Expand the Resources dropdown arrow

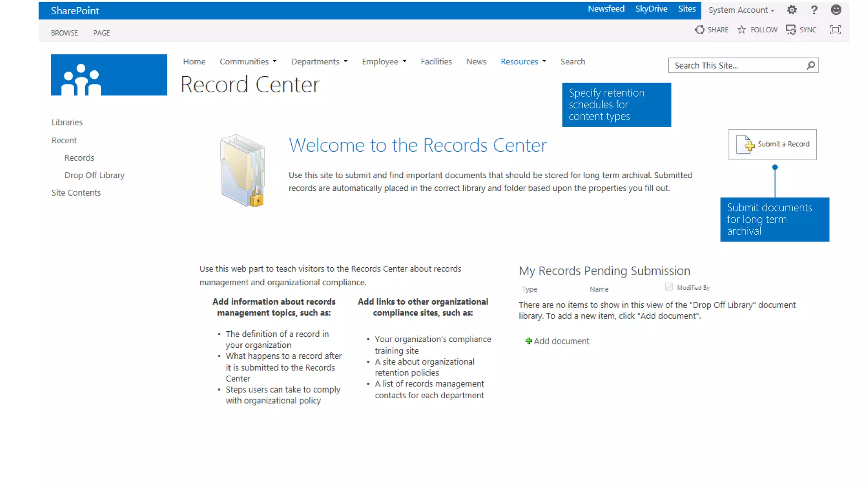click(x=544, y=61)
